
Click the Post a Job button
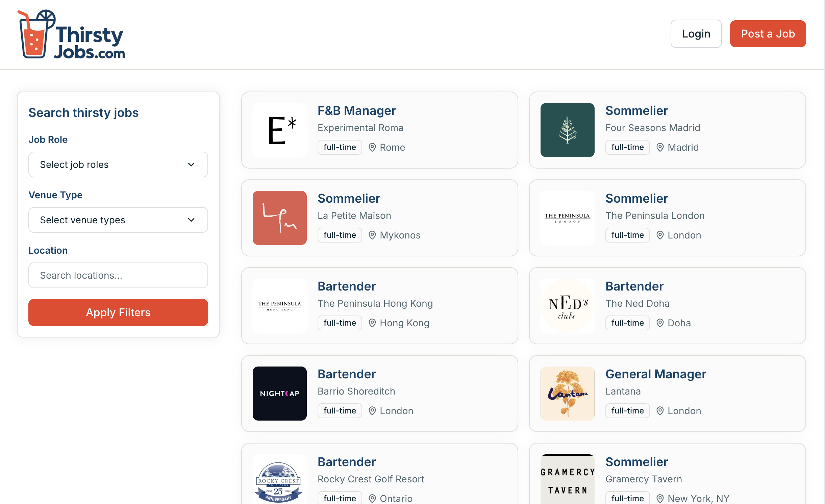[768, 34]
